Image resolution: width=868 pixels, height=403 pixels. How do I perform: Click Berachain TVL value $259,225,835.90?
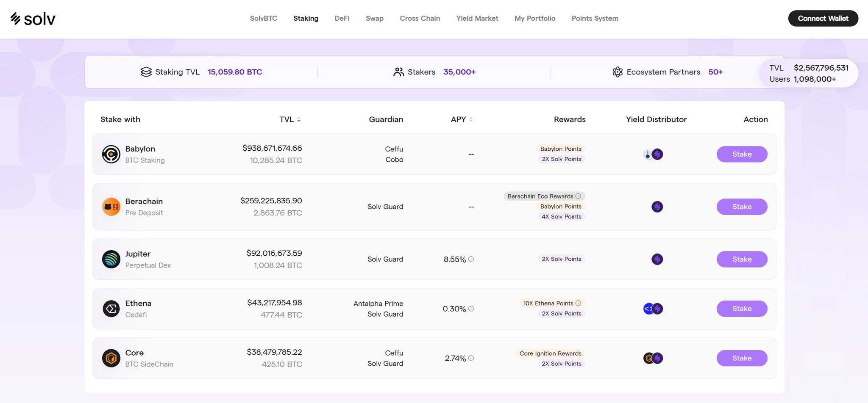271,201
